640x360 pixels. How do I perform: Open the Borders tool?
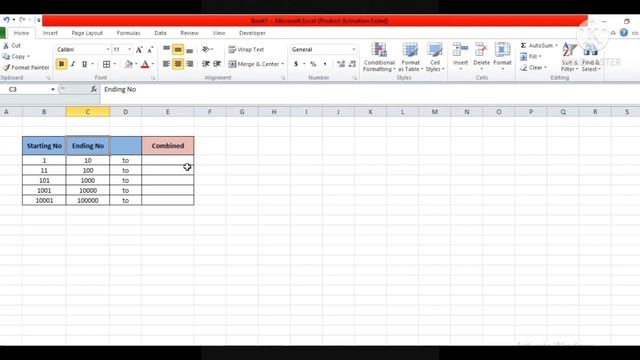107,64
